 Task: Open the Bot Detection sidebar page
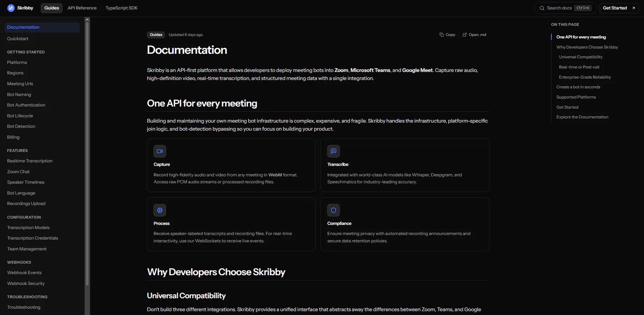(x=21, y=126)
